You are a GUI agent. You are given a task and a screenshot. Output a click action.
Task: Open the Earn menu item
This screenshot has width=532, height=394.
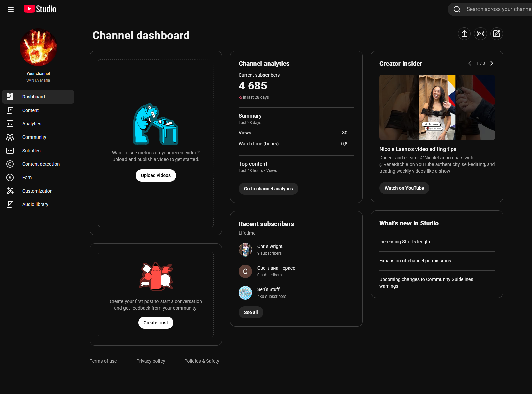38,178
